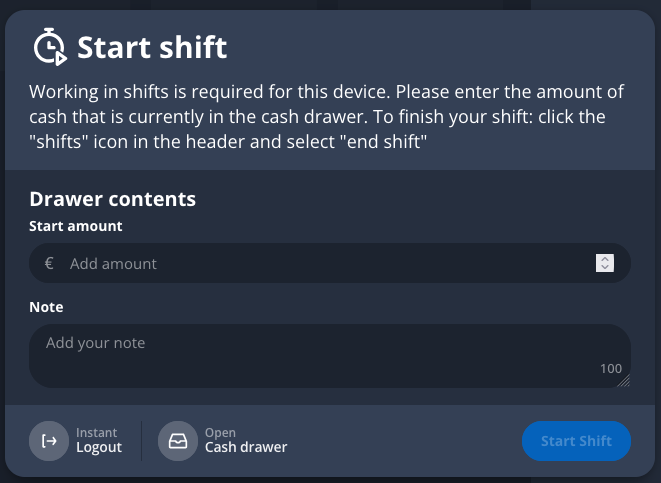Click the Instant Logout arrow icon
661x483 pixels.
point(49,441)
